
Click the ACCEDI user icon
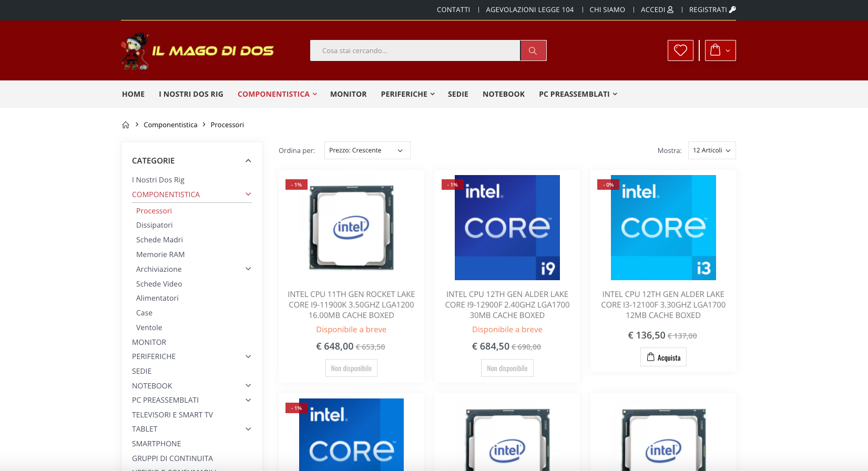pyautogui.click(x=670, y=9)
